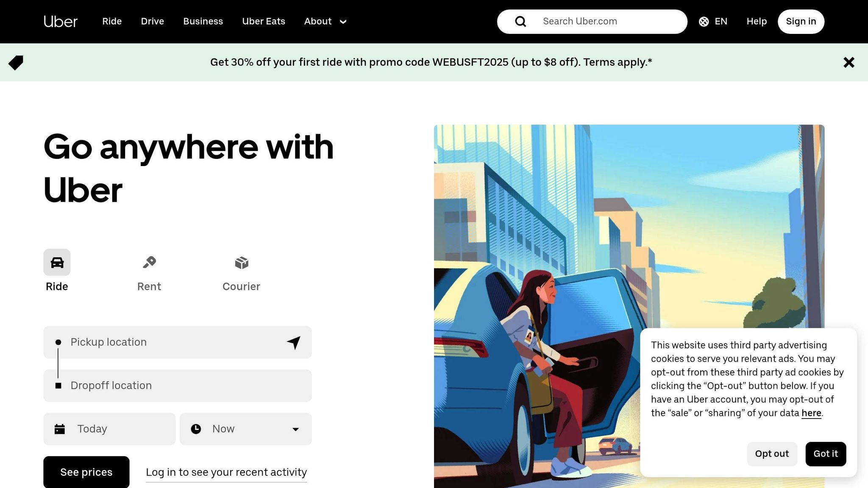
Task: Close the promo code banner
Action: click(849, 62)
